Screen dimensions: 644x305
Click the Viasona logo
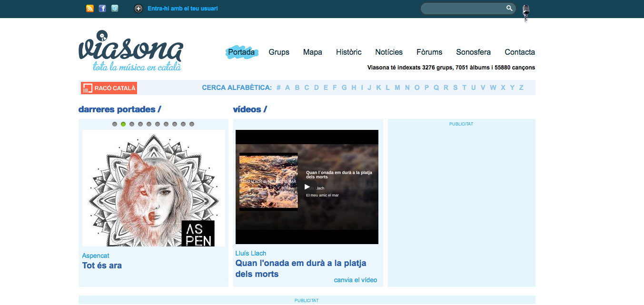point(131,51)
